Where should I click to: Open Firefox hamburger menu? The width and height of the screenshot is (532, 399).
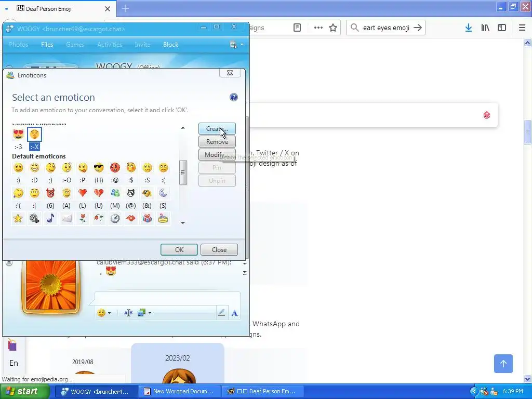coord(522,28)
